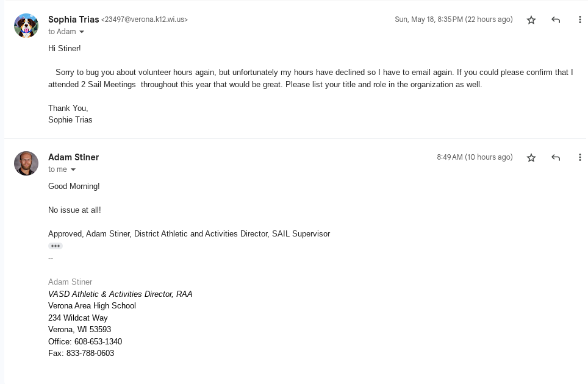Click the fax number 833-788-0603
Screen dimensions: 588x384
pyautogui.click(x=90, y=354)
